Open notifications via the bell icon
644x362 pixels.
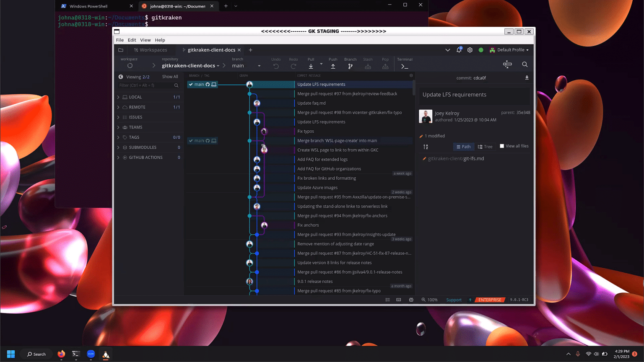point(459,49)
